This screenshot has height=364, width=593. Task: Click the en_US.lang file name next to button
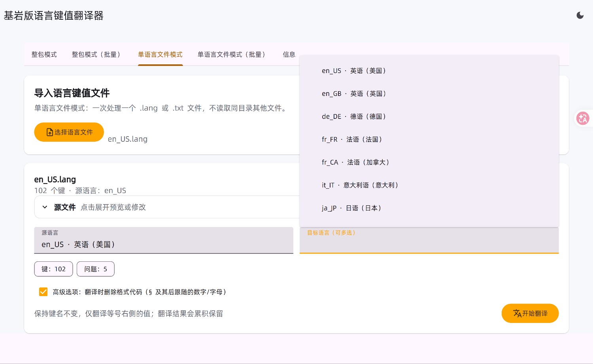pos(128,139)
